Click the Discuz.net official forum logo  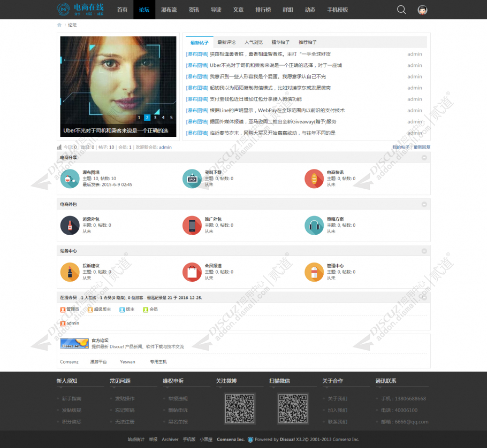pos(74,343)
